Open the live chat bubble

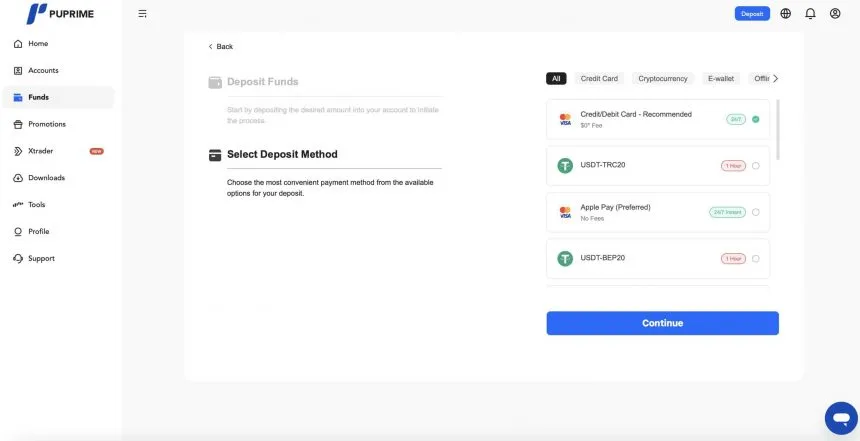(840, 417)
